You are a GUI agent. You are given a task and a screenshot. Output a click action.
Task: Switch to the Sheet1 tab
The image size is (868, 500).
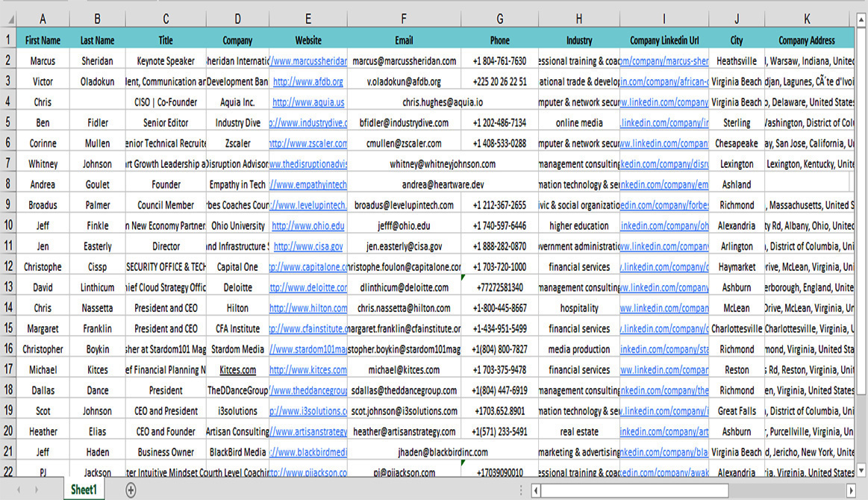pos(84,490)
